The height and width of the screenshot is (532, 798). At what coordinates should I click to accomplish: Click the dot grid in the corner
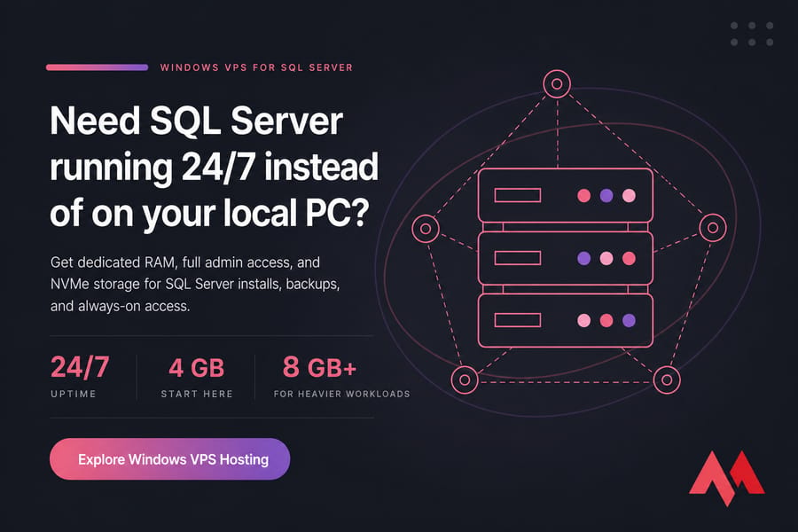click(752, 34)
